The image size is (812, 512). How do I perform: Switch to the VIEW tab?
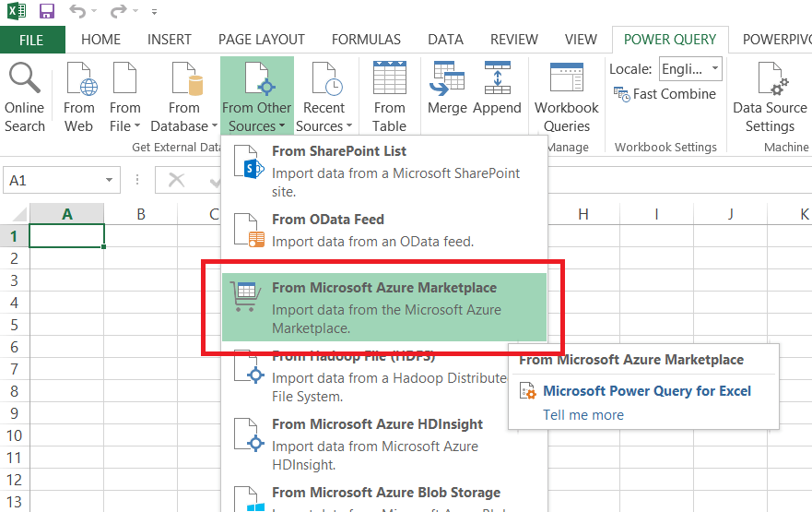(x=581, y=40)
